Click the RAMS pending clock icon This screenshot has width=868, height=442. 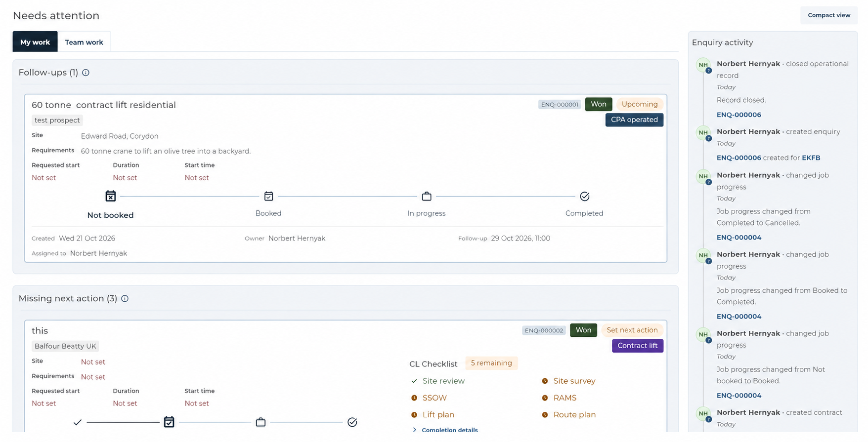pos(545,398)
